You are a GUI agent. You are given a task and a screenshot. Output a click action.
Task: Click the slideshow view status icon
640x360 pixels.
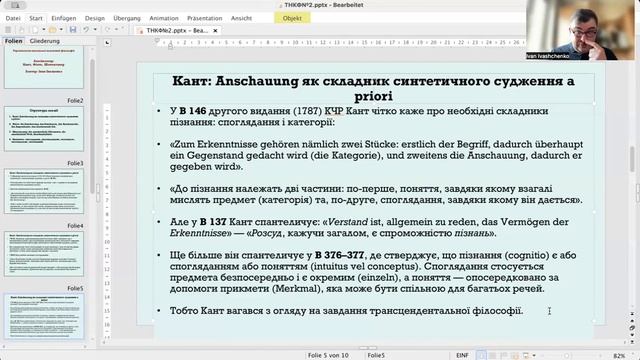click(x=526, y=356)
